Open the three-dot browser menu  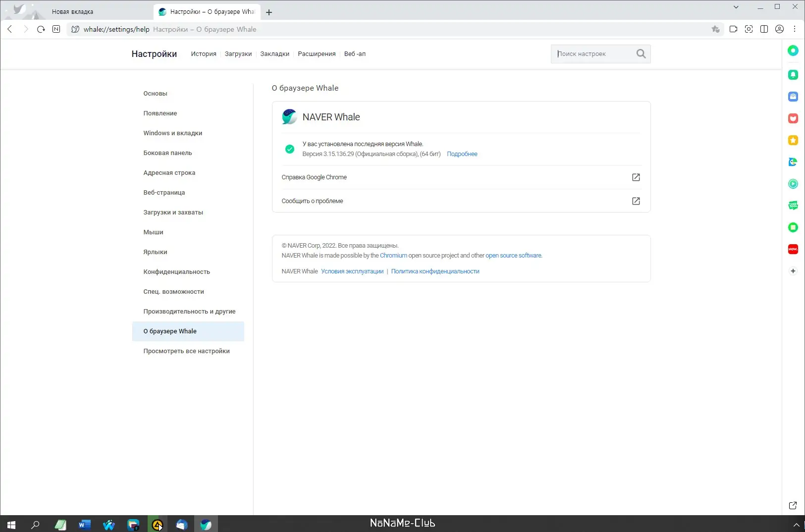[x=795, y=29]
